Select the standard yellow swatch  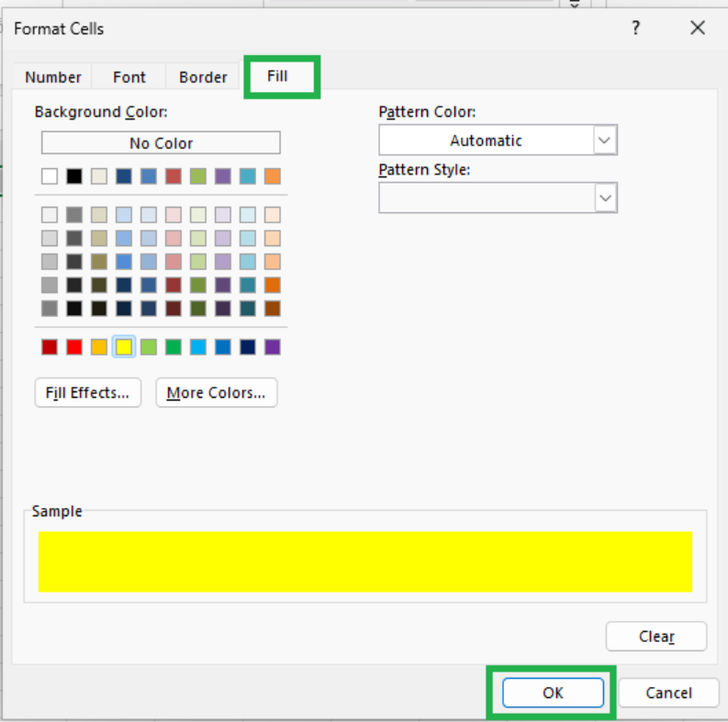[124, 347]
